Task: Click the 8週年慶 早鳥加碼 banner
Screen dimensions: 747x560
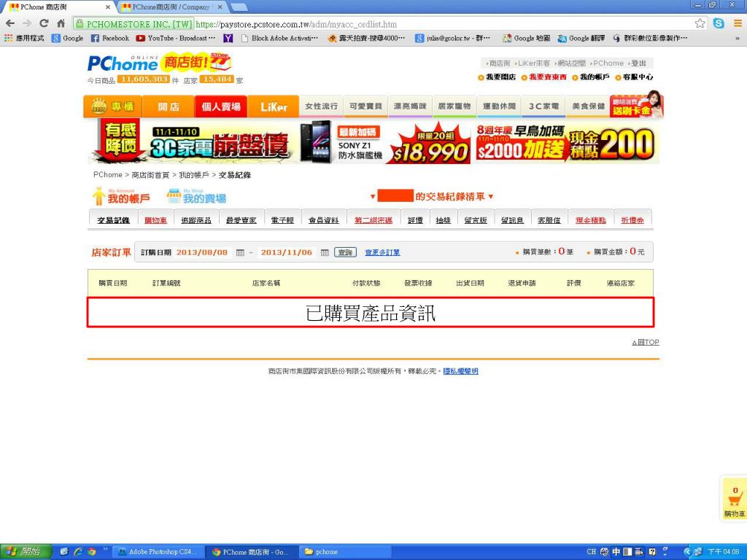Action: [565, 142]
